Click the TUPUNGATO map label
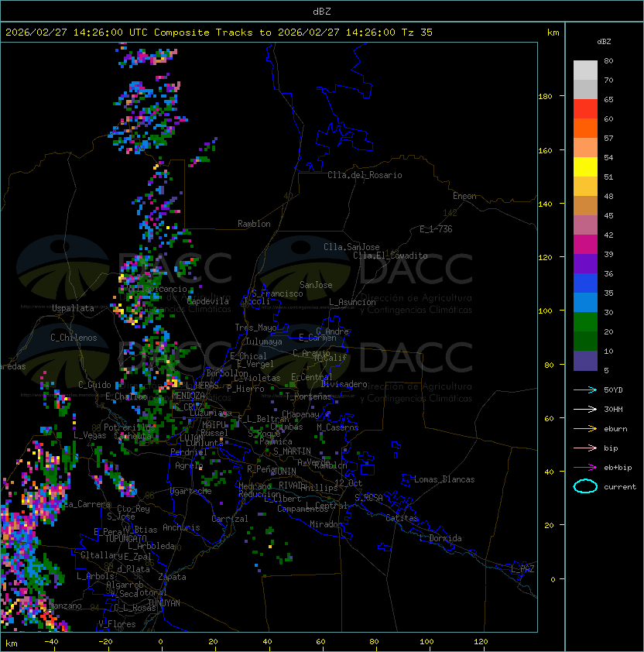 125,539
